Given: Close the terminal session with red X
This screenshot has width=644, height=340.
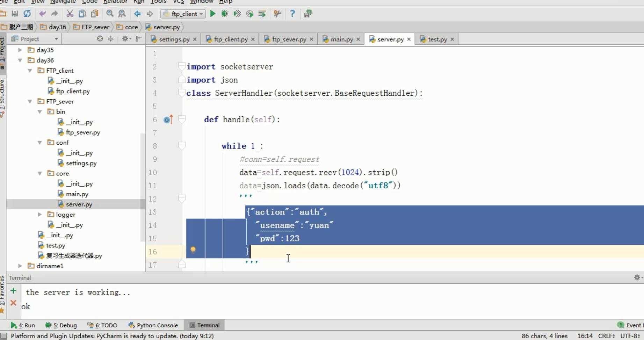Looking at the screenshot, I should coord(13,303).
